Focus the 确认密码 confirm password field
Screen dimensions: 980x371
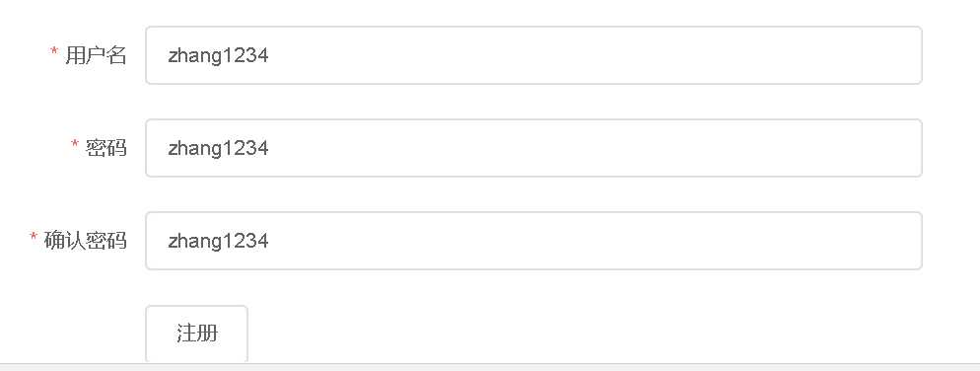point(533,241)
